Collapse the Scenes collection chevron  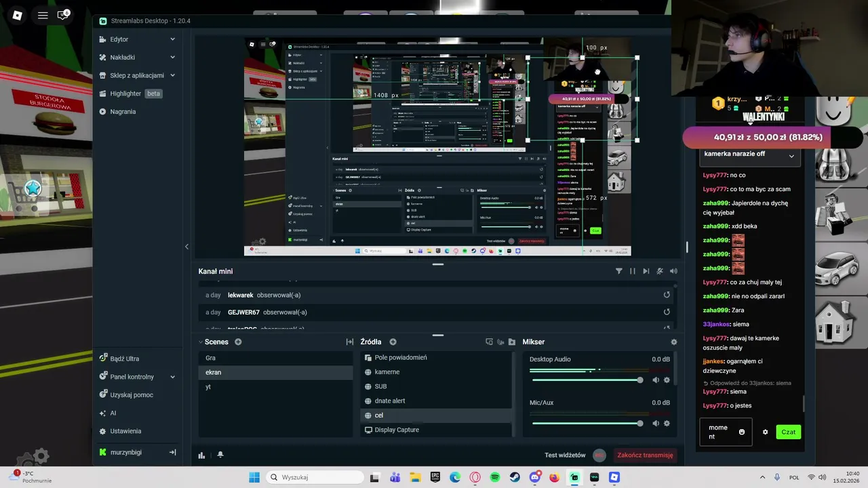(201, 342)
